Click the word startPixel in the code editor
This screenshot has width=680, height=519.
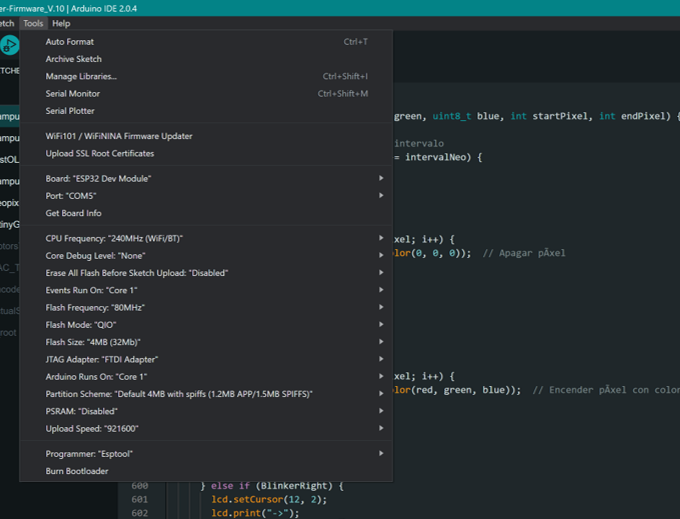[x=562, y=116]
